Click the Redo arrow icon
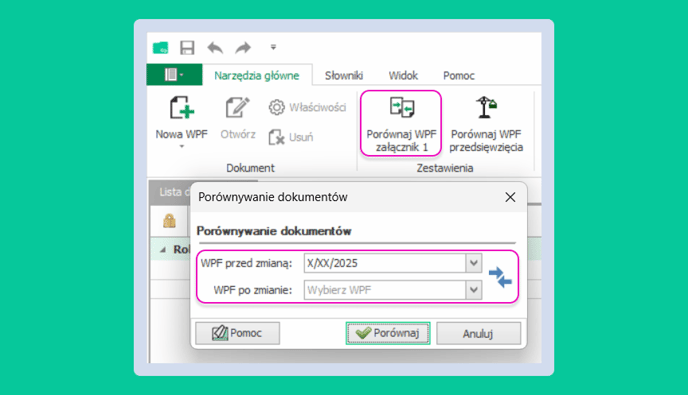Screen dimensions: 688x395 pyautogui.click(x=243, y=47)
